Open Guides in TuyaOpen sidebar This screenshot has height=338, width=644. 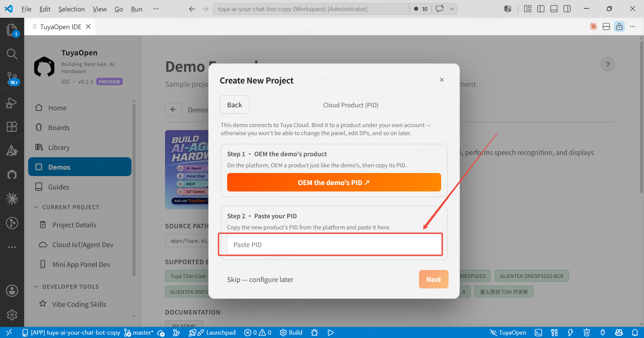(80, 187)
